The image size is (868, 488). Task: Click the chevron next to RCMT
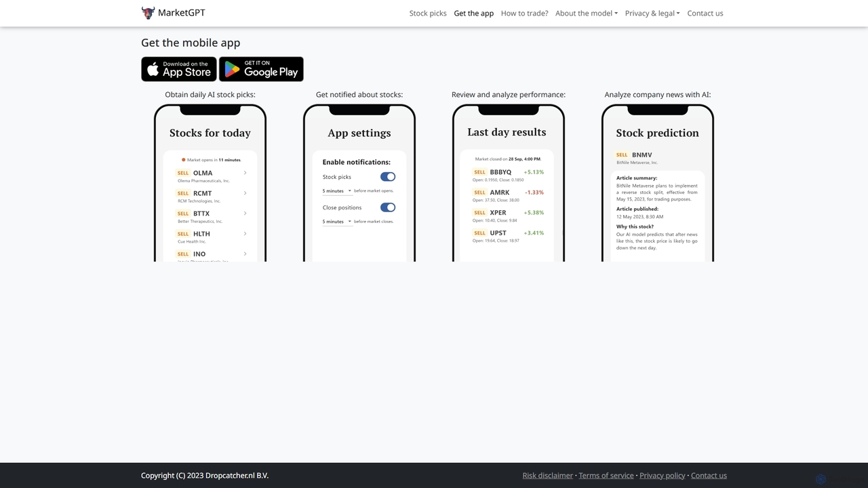(x=245, y=193)
